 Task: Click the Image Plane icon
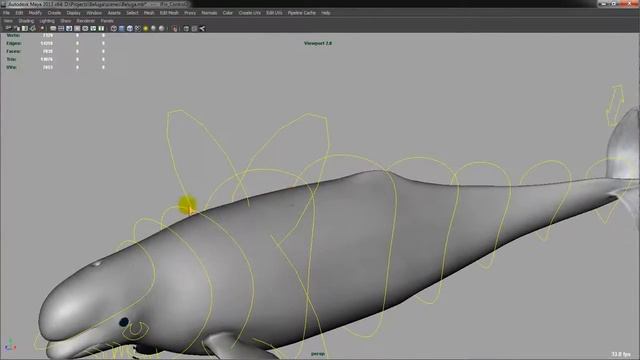click(33, 29)
